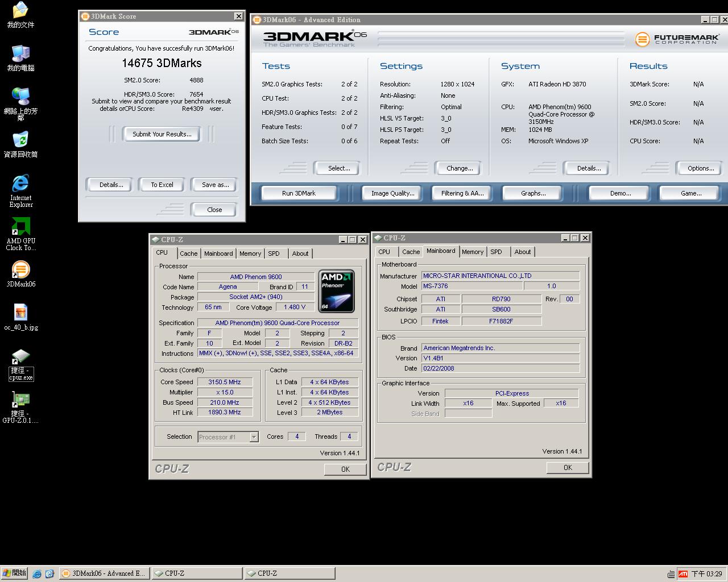
Task: Select SPD tab in right CPU-Z window
Action: 497,252
